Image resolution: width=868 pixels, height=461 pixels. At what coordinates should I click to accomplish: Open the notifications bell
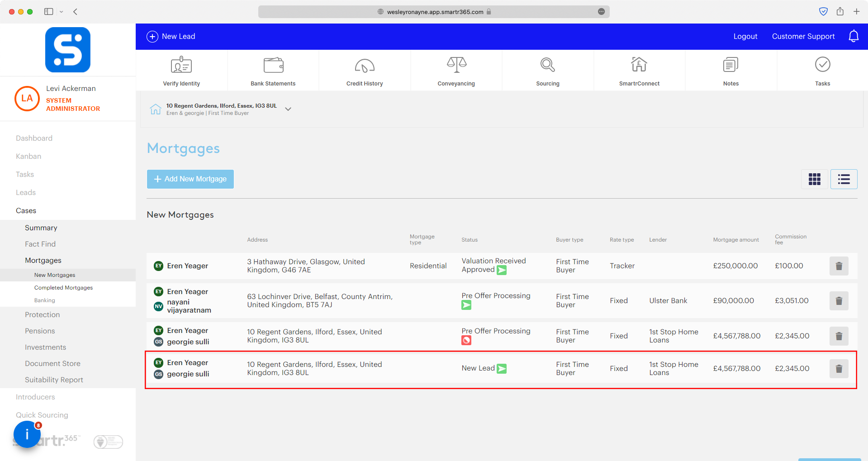point(854,36)
